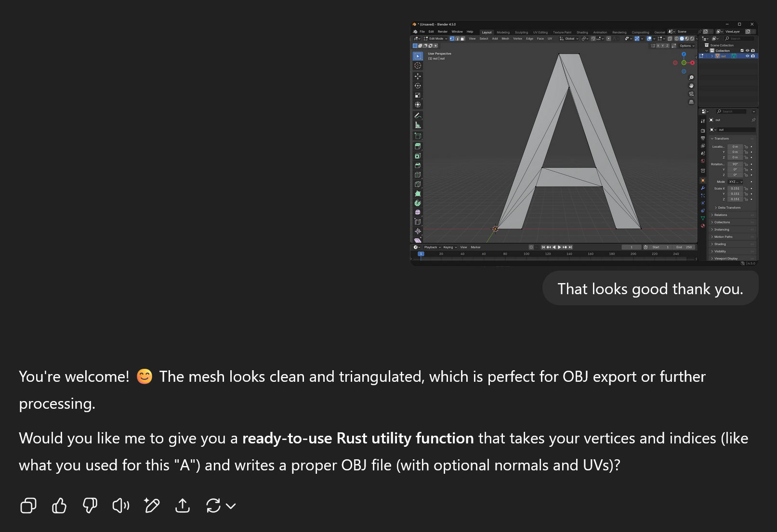This screenshot has width=777, height=532.
Task: Toggle Collection eye visibility in Blender outliner
Action: click(x=748, y=51)
